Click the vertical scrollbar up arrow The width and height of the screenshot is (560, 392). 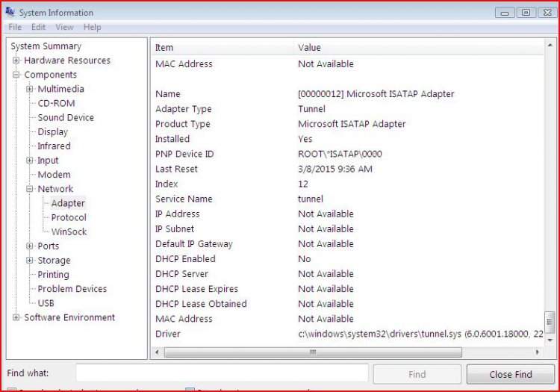point(550,45)
